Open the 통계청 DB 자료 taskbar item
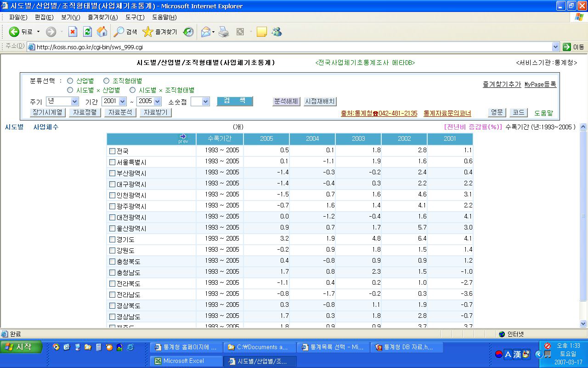 pos(407,347)
